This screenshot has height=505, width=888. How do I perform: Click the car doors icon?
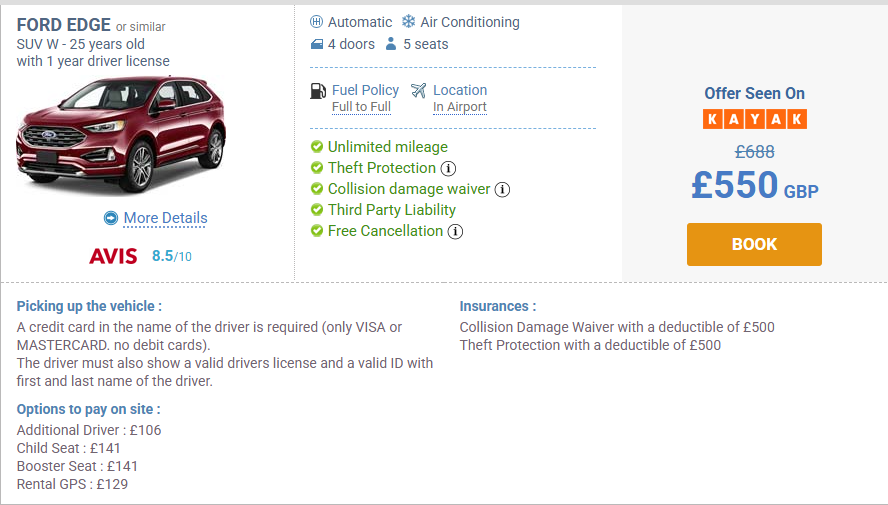point(317,45)
